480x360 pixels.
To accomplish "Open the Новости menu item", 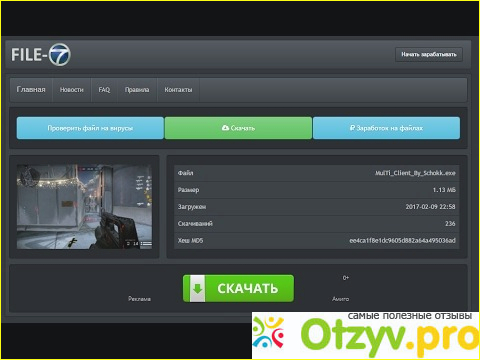I will coord(72,90).
